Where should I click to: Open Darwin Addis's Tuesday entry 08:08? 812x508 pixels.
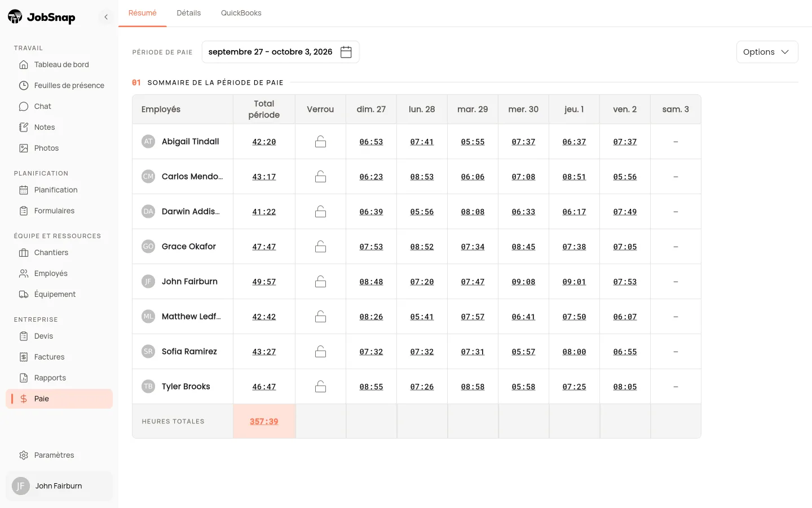(x=473, y=212)
